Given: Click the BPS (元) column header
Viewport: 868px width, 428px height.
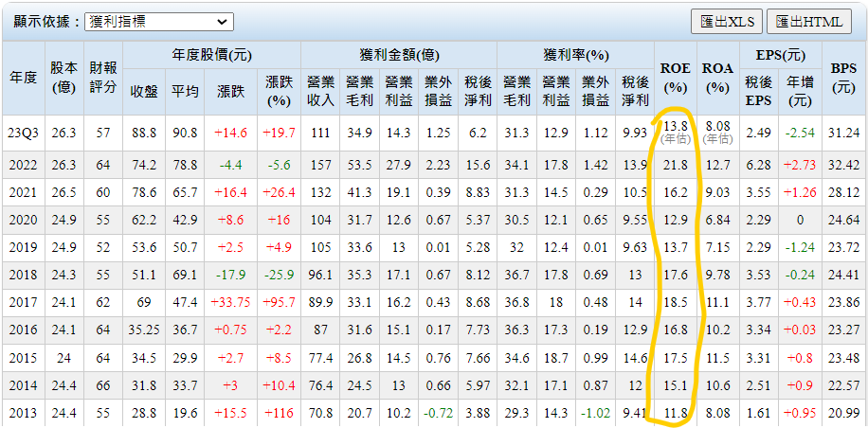Looking at the screenshot, I should (842, 78).
